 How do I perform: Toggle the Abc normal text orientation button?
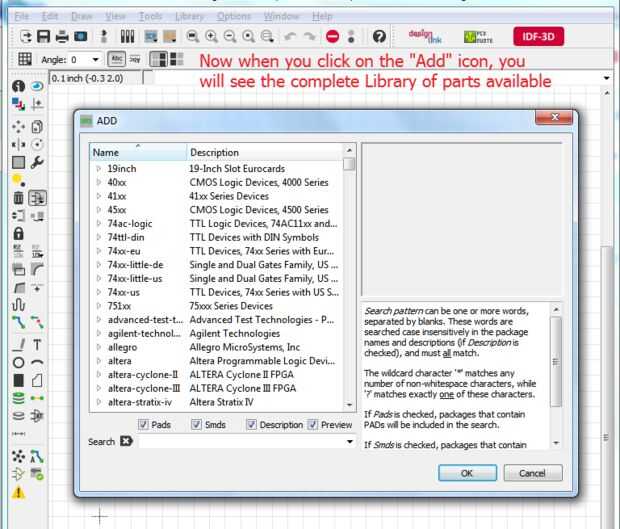117,59
